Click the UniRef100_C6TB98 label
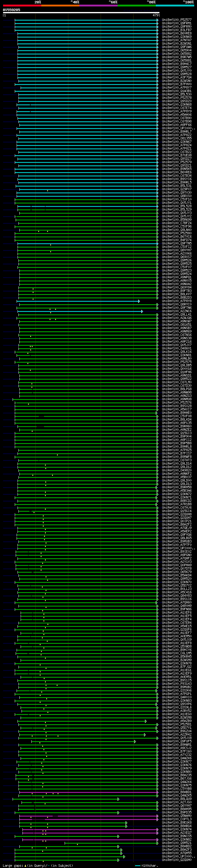This screenshot has width=197, height=868. point(177,121)
